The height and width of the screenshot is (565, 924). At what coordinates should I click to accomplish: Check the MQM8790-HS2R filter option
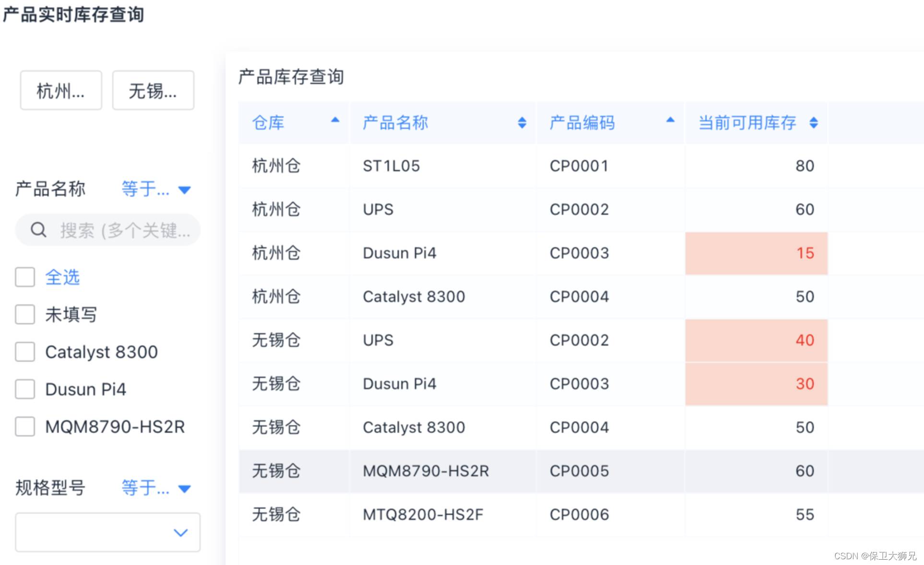25,426
